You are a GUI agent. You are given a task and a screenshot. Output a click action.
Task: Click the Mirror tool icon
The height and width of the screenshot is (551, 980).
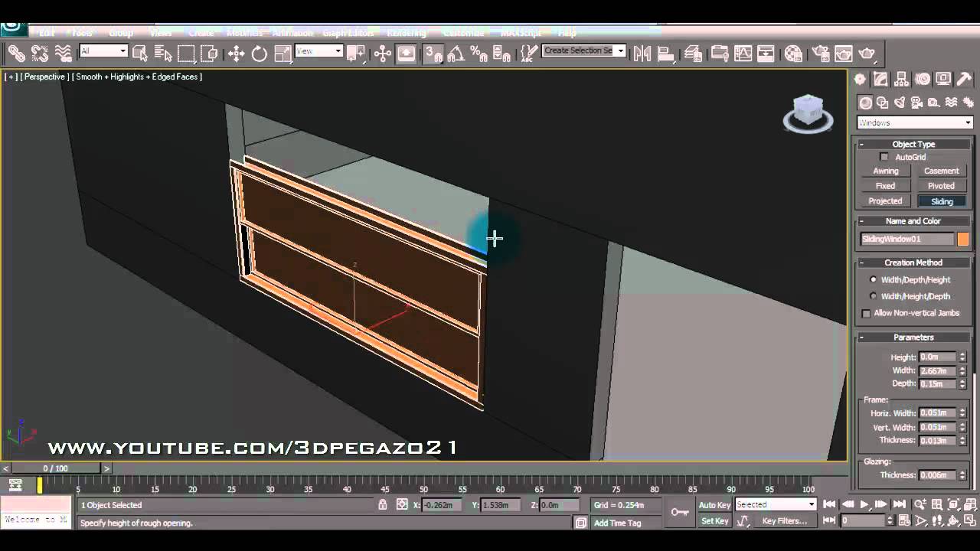click(642, 53)
